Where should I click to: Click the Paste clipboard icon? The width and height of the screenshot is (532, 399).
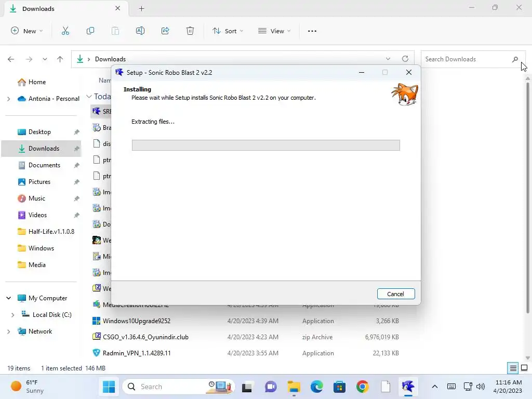115,31
